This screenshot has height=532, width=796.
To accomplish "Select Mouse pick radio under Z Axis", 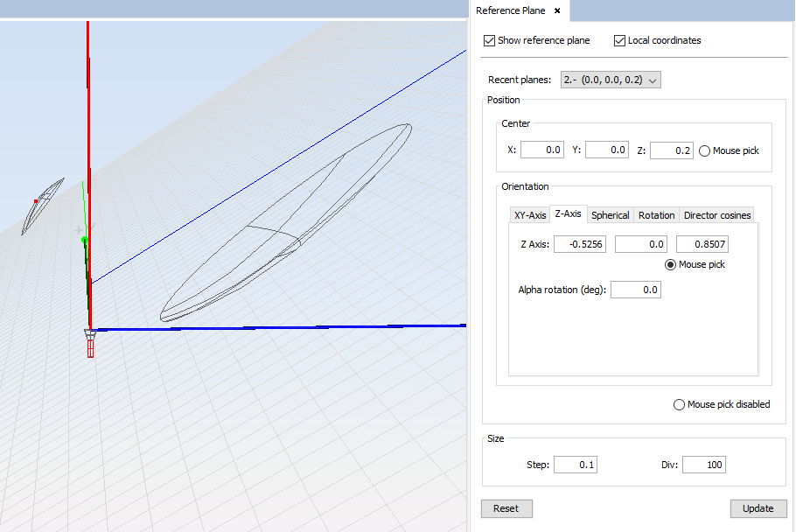I will (671, 264).
